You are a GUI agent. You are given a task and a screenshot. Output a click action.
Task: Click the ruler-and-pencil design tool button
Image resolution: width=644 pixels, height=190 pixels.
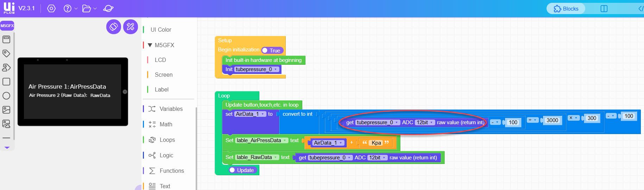tap(131, 26)
